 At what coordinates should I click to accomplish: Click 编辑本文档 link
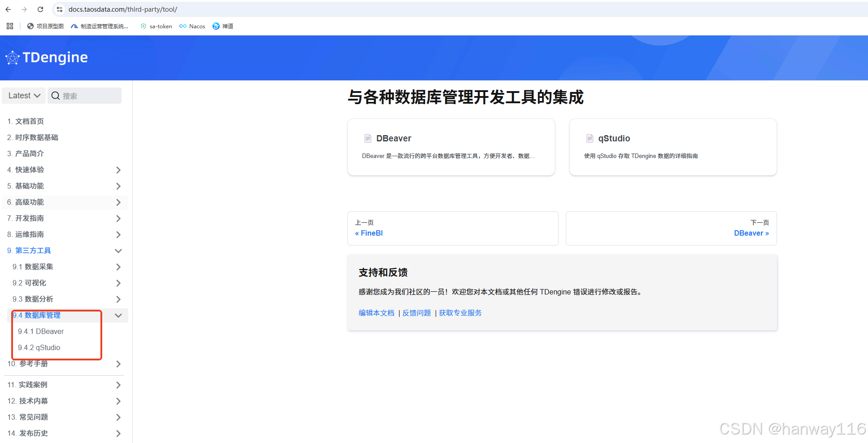(x=377, y=313)
